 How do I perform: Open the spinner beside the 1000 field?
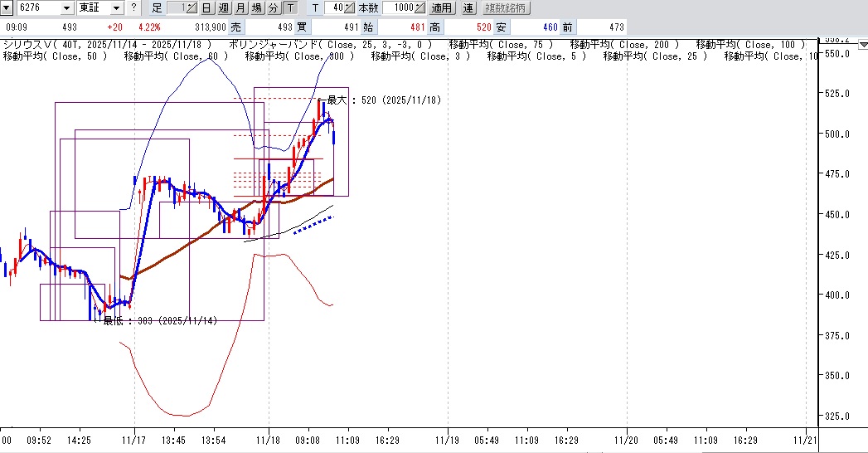point(420,7)
